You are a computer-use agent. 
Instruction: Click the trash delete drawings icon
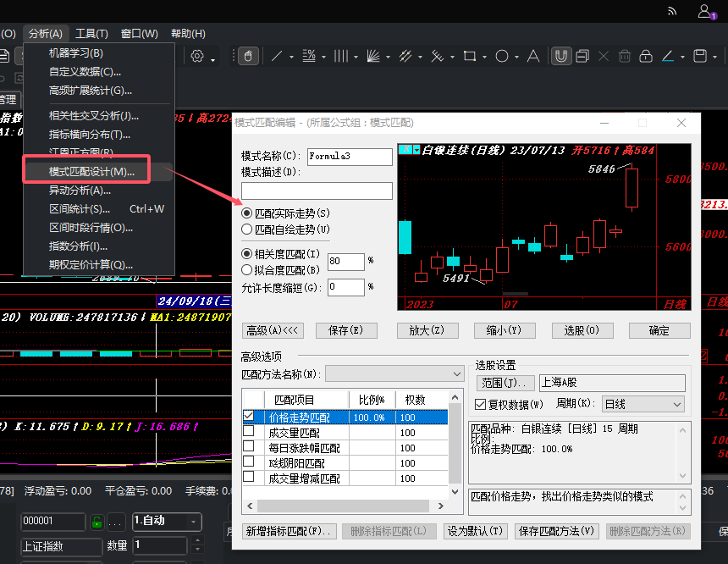(x=625, y=56)
